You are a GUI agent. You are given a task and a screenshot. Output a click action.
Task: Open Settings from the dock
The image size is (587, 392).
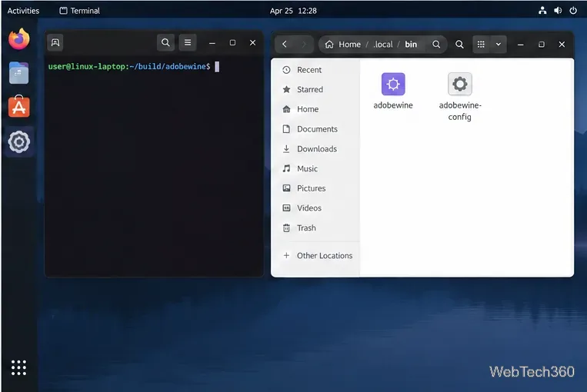18,141
